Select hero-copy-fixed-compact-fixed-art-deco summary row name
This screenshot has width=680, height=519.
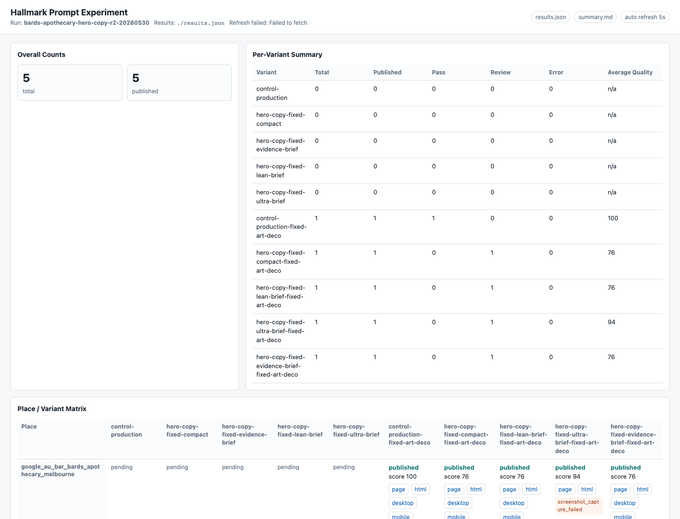(281, 261)
